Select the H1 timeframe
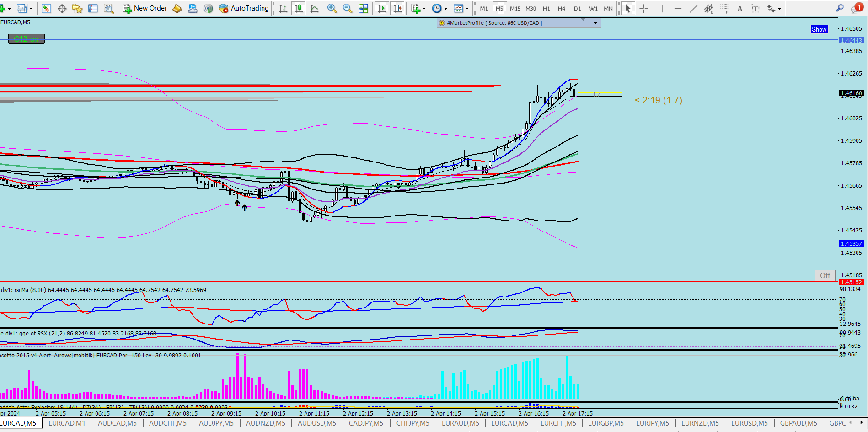 [x=546, y=8]
